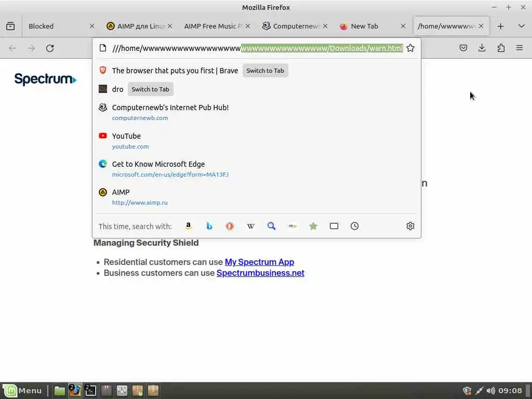Screen dimensions: 532x399
Task: Switch to the Computernewb tab
Action: 291,26
